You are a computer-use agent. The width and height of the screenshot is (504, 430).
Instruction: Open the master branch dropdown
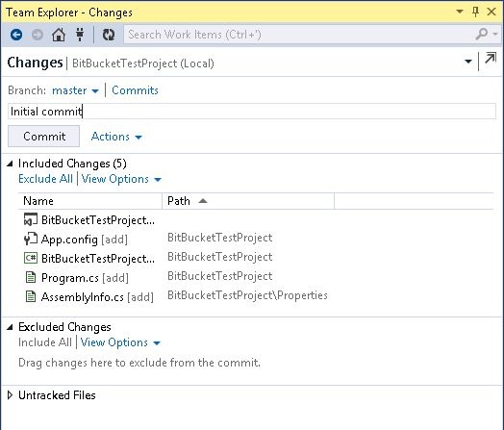tap(75, 90)
